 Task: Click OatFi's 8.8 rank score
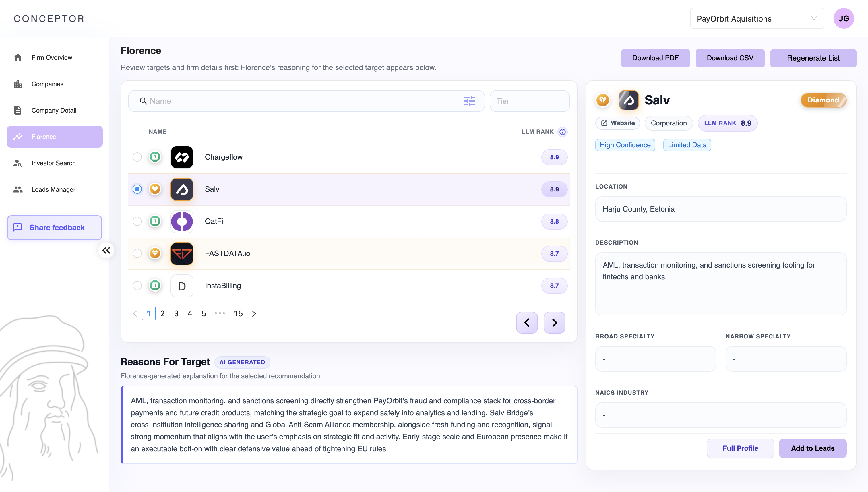tap(555, 221)
